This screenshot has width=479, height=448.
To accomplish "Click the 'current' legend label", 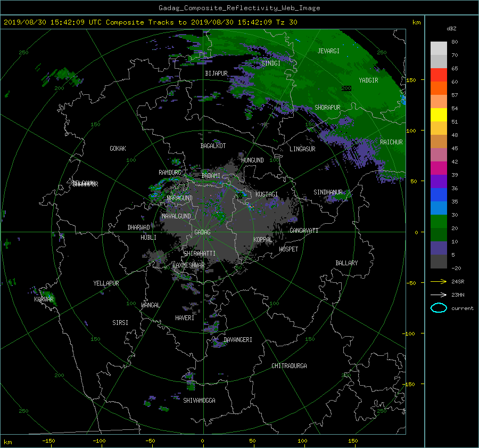I will pos(462,308).
